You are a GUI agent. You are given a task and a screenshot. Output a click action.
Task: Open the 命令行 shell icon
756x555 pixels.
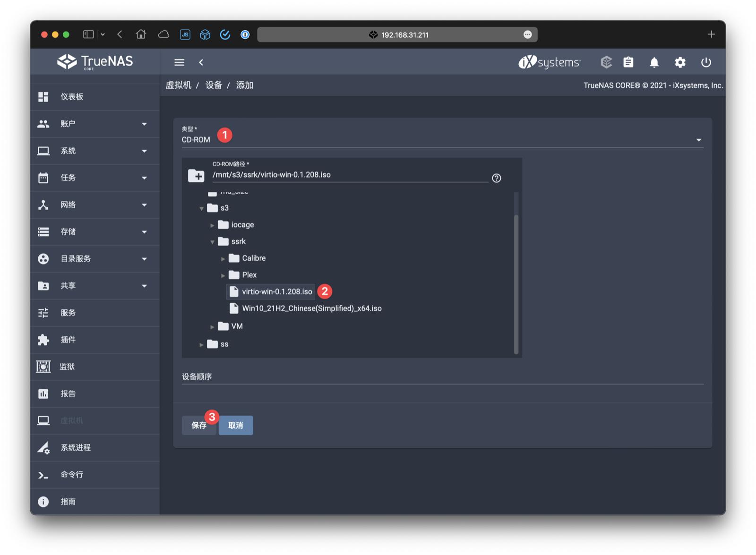[43, 475]
